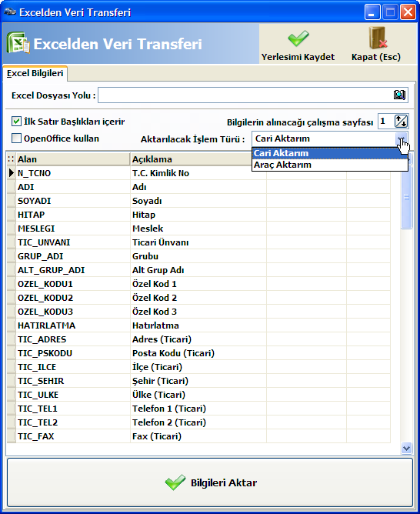Click the scrollbar down arrow in grid
The height and width of the screenshot is (514, 420).
pos(406,448)
